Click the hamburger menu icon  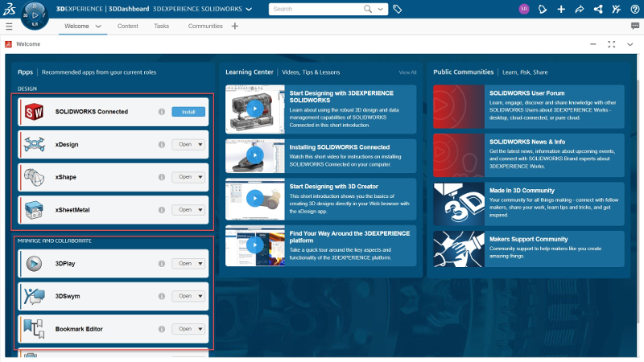click(x=9, y=26)
